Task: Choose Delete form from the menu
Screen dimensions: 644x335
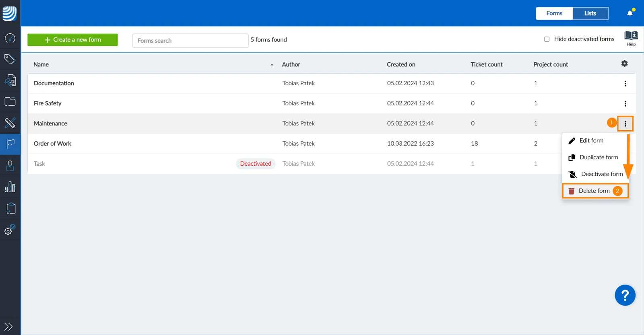Action: (595, 191)
